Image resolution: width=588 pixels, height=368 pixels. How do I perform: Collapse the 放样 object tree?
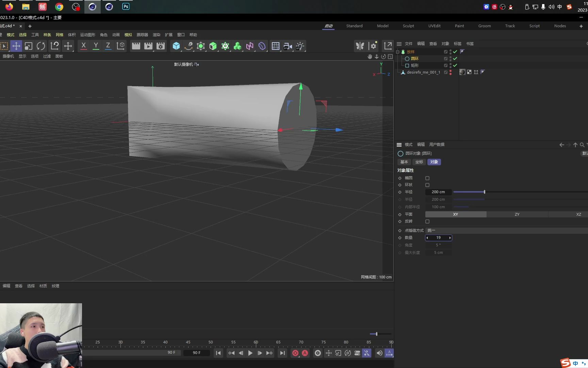pyautogui.click(x=397, y=52)
